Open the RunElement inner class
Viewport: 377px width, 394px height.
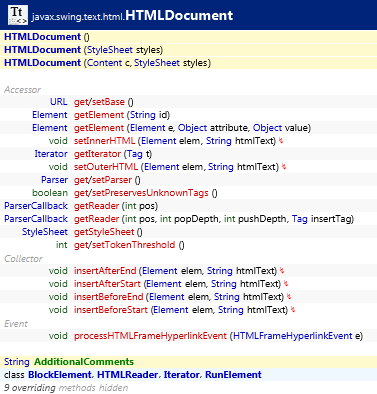233,375
